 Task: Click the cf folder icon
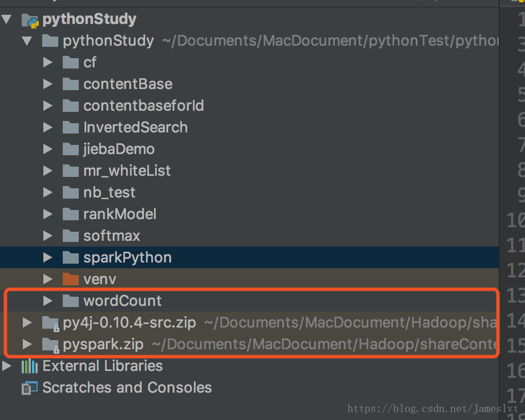(x=71, y=62)
